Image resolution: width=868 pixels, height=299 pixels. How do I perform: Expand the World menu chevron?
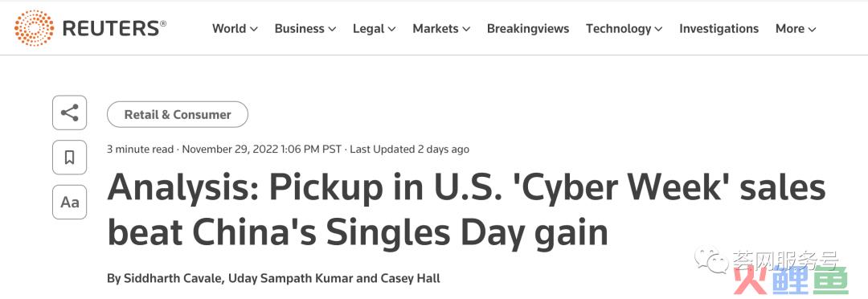pyautogui.click(x=253, y=30)
